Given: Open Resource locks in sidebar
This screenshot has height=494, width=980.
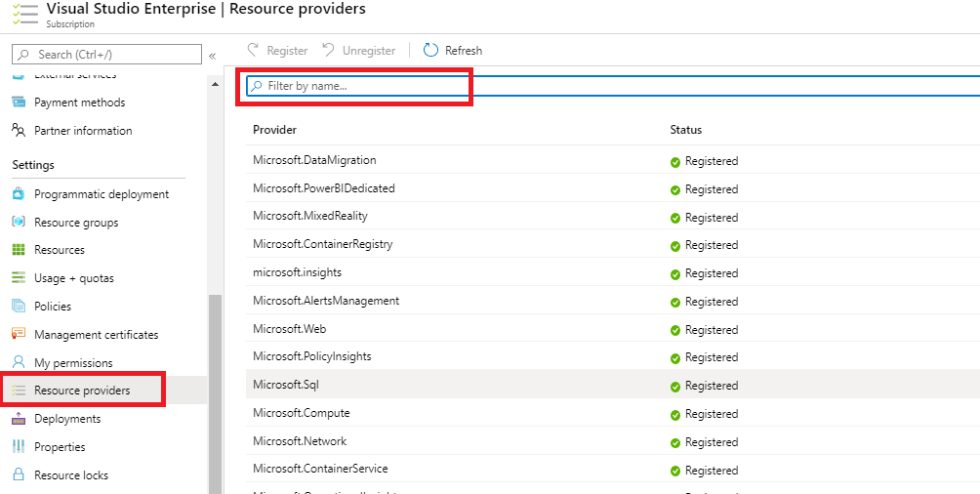Looking at the screenshot, I should (x=71, y=475).
